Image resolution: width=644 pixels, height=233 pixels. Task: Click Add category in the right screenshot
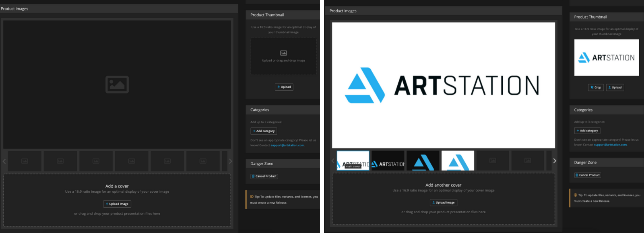click(x=587, y=131)
